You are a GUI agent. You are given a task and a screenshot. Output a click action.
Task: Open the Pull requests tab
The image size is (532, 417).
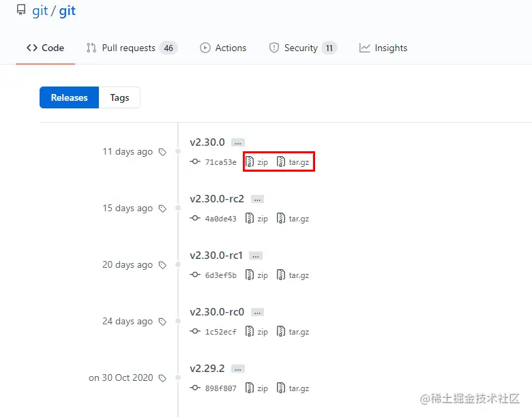(132, 48)
